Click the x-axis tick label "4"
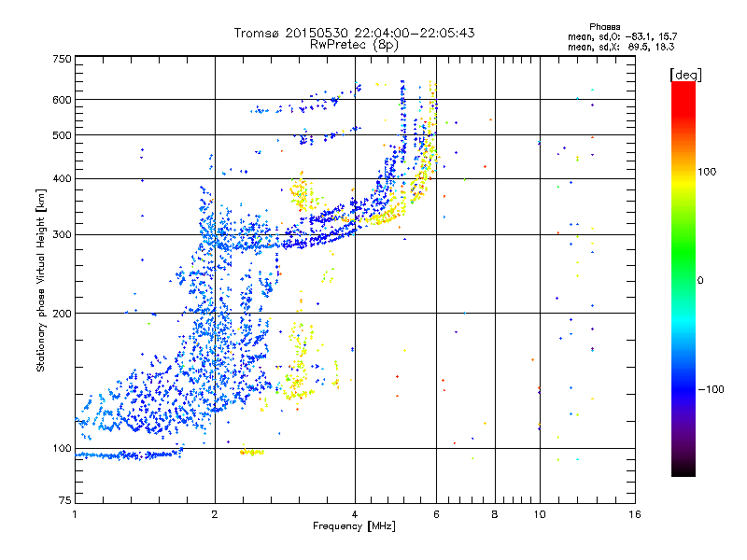Image resolution: width=747 pixels, height=560 pixels. [355, 514]
